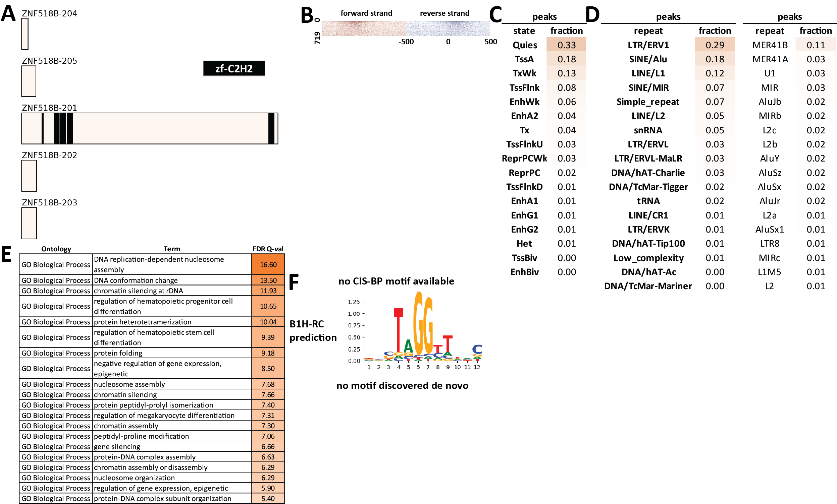Click the SINE/Alu repeat label
The height and width of the screenshot is (504, 837).
tap(648, 59)
